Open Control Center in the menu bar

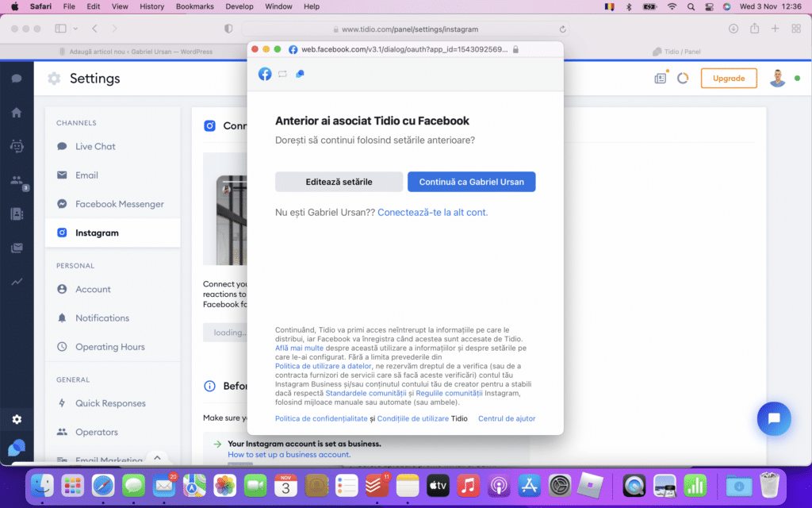(x=709, y=6)
